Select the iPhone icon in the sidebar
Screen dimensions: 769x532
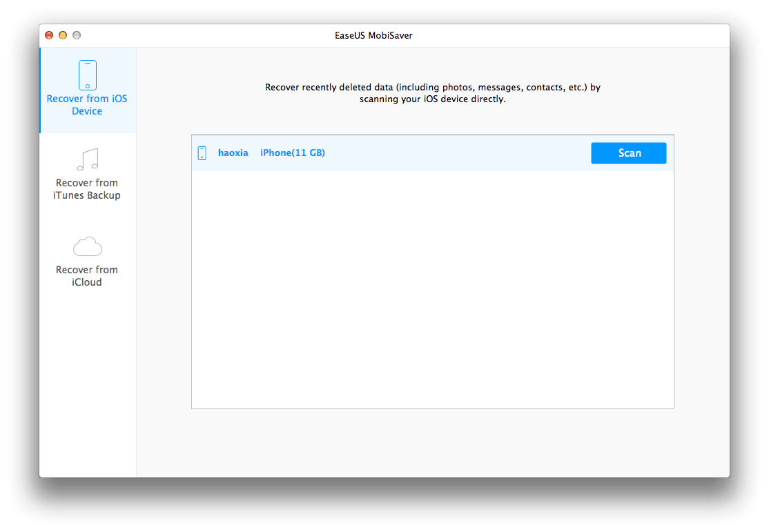pyautogui.click(x=87, y=75)
